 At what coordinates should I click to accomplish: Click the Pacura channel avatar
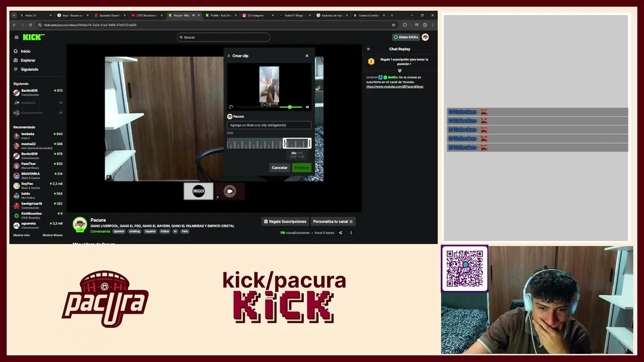pyautogui.click(x=79, y=225)
